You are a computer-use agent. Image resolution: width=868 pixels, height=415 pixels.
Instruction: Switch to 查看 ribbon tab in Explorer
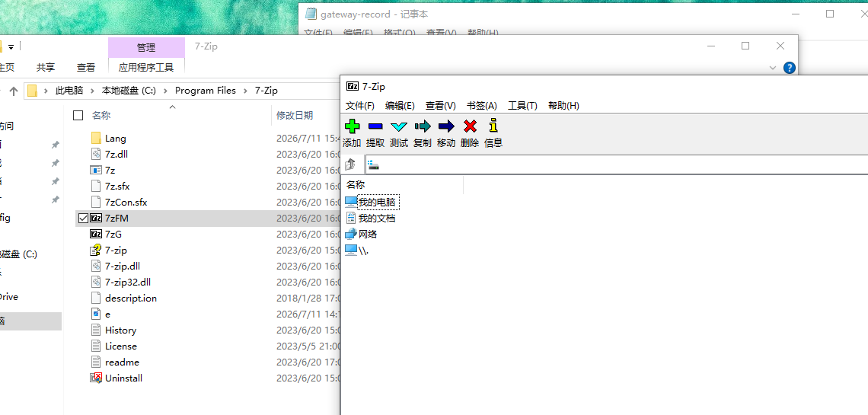click(86, 68)
